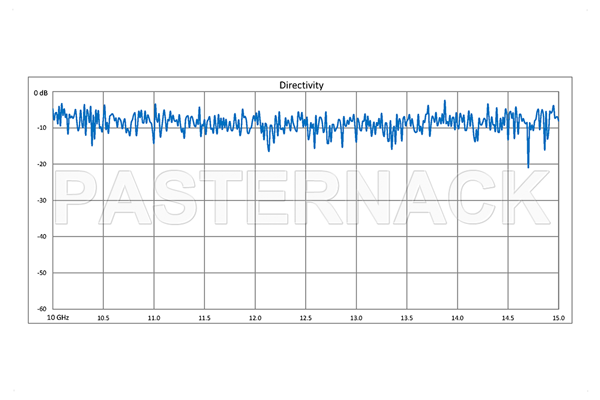
Task: Click the 14.0 x-axis tick label
Action: [x=457, y=318]
